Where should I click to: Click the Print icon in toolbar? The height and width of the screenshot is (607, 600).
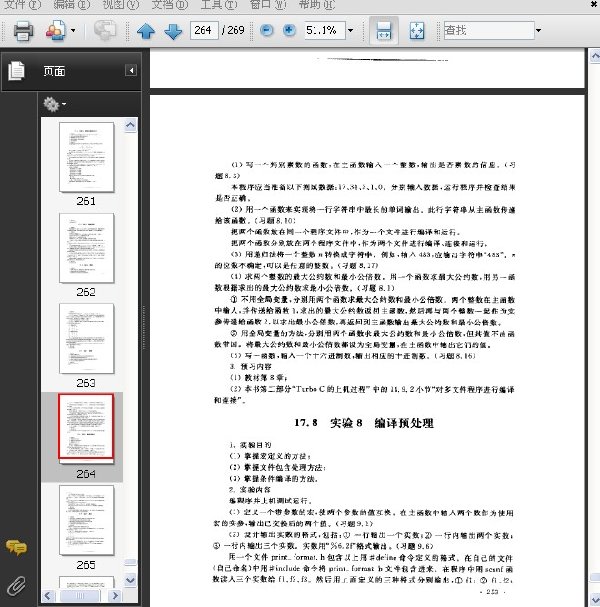(23, 31)
